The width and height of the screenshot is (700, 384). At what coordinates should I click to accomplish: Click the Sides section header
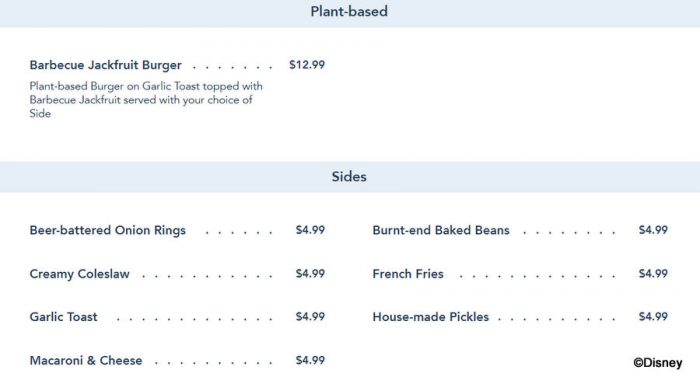349,177
